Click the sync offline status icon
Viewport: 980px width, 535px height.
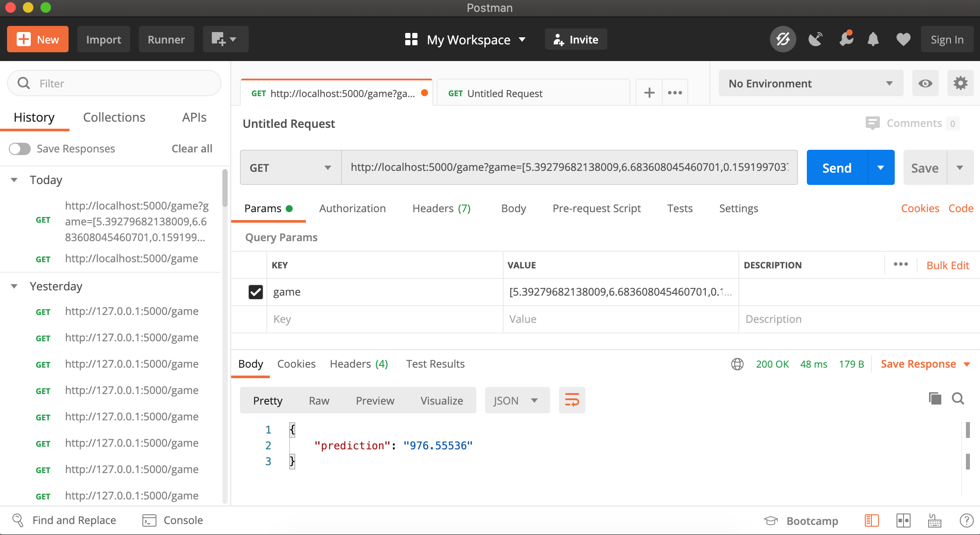pos(783,40)
